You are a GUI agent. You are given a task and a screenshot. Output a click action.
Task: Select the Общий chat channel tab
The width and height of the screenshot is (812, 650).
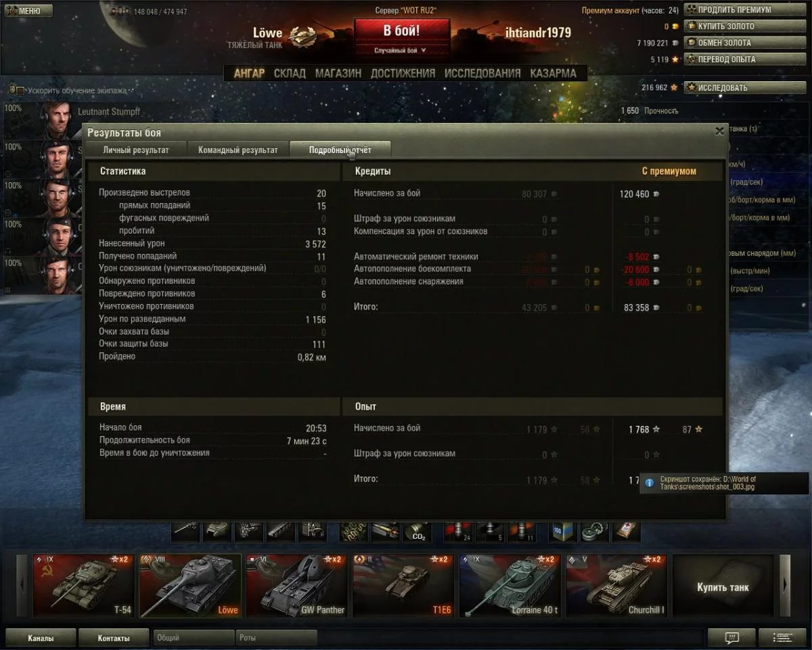(194, 638)
